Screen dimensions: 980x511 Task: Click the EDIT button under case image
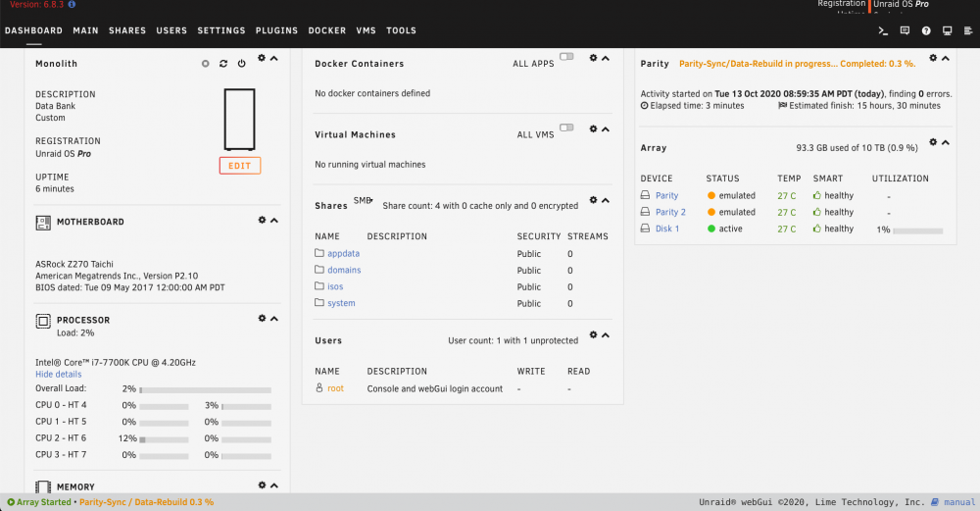point(240,166)
